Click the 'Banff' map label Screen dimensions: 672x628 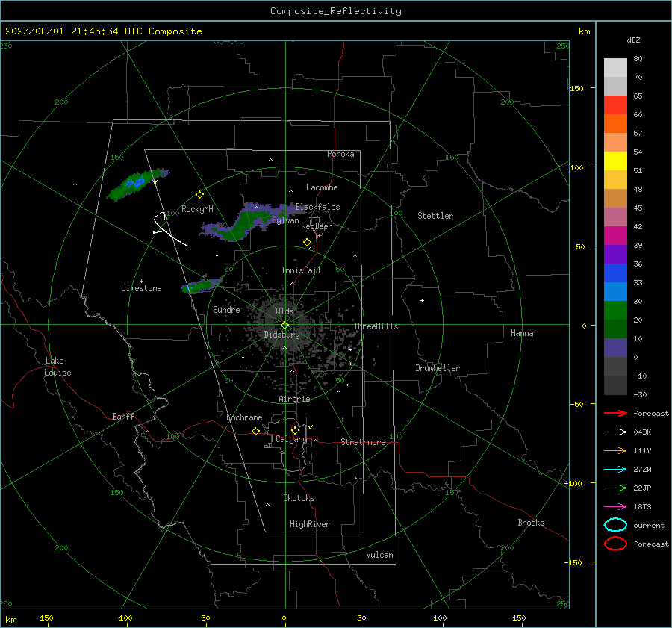pyautogui.click(x=123, y=416)
